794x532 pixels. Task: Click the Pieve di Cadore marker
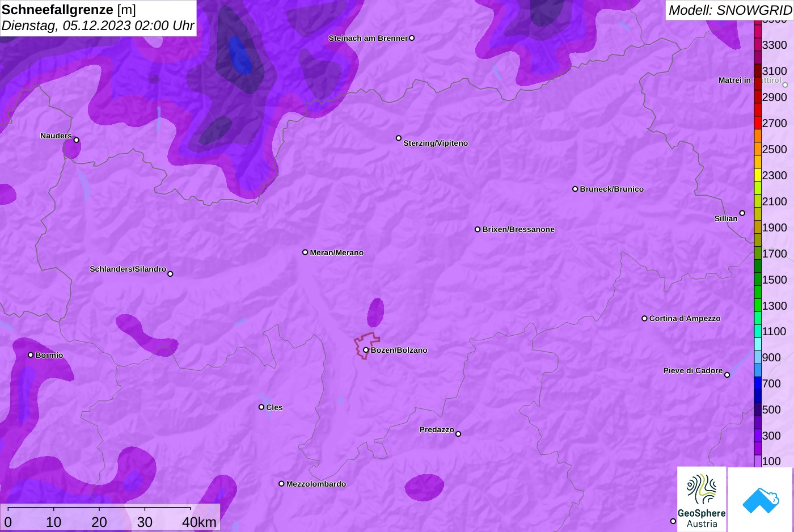pyautogui.click(x=727, y=375)
